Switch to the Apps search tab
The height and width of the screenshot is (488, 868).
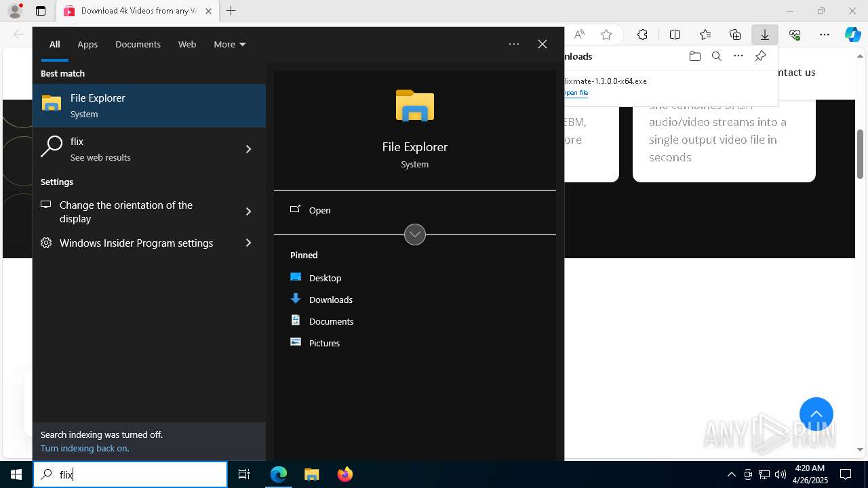click(x=87, y=44)
